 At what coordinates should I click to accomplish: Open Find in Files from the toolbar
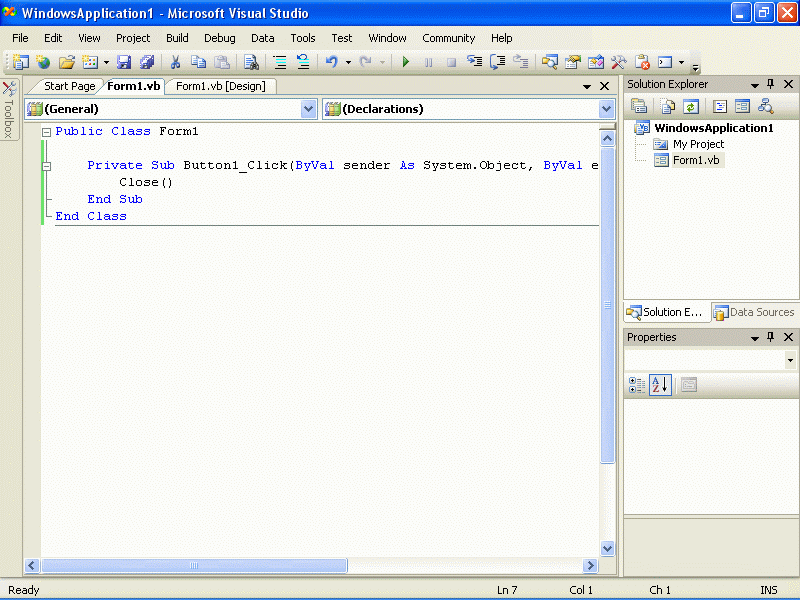click(x=251, y=62)
